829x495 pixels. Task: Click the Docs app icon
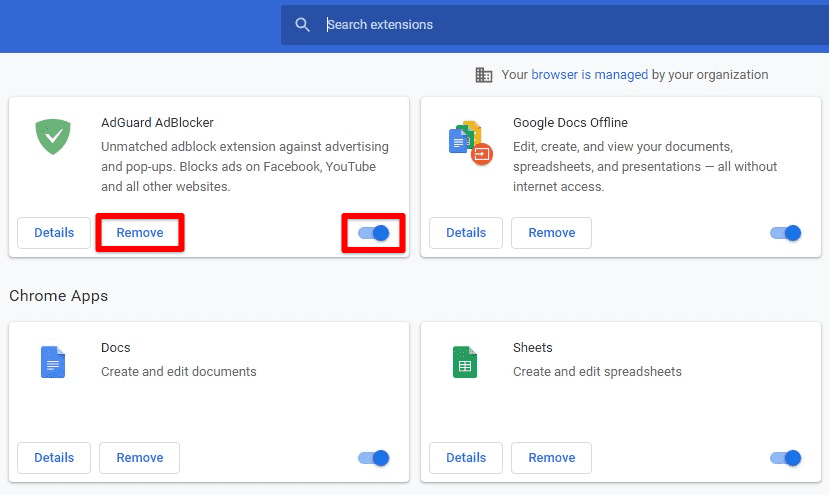(53, 362)
